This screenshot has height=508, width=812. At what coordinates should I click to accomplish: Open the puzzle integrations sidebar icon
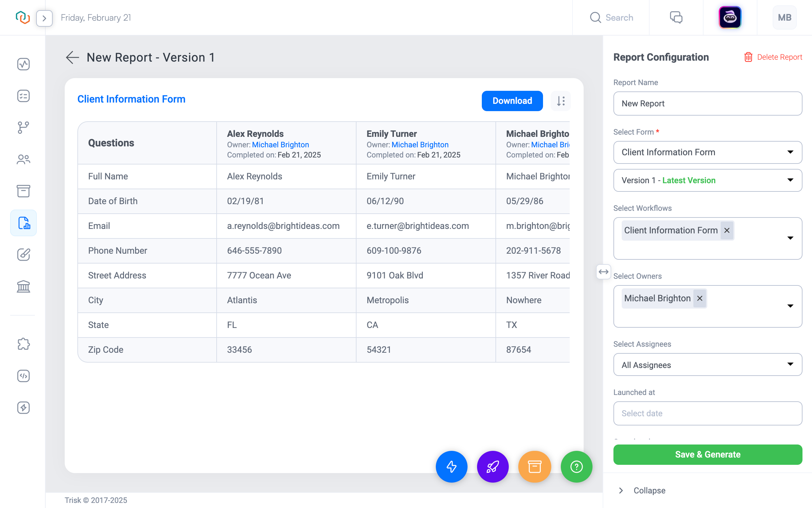[x=23, y=344]
